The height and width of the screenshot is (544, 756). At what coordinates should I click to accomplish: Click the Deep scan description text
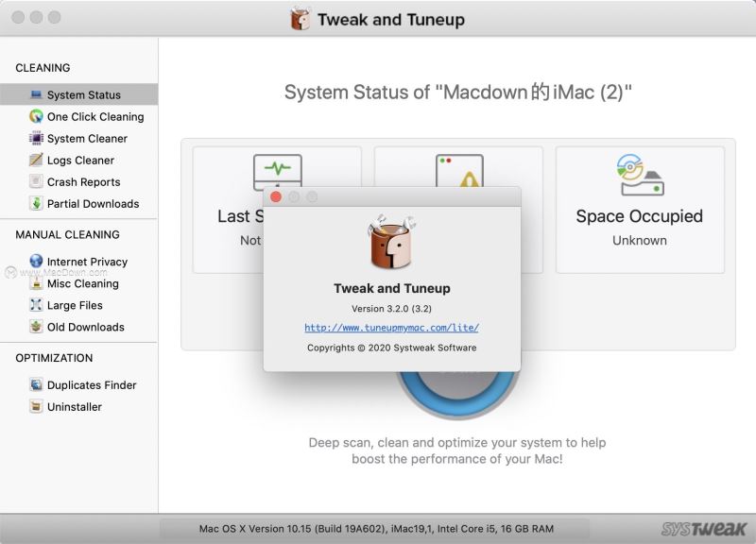pos(457,450)
